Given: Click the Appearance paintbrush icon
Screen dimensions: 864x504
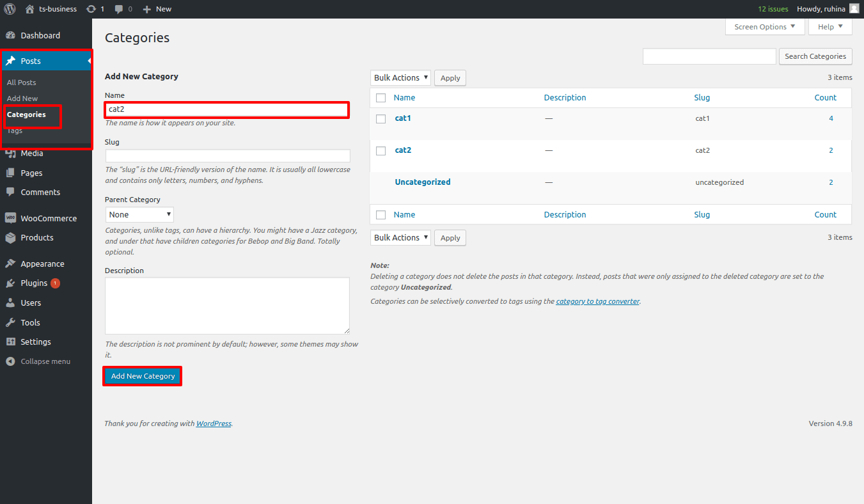Looking at the screenshot, I should (x=10, y=264).
